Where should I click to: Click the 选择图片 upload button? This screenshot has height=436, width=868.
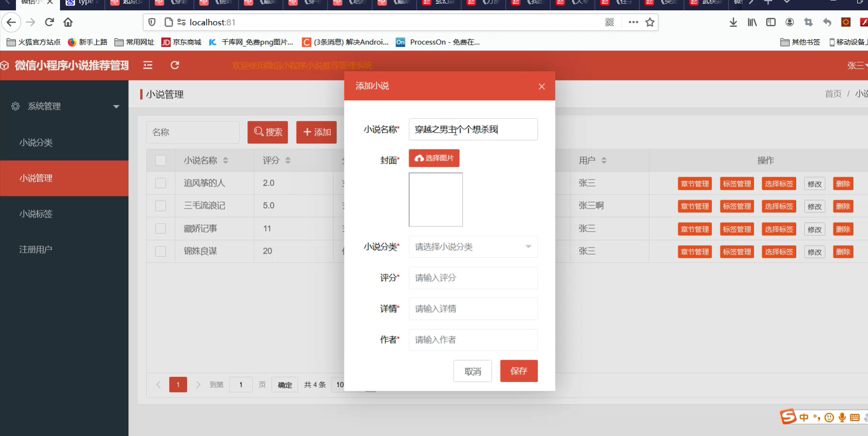434,158
